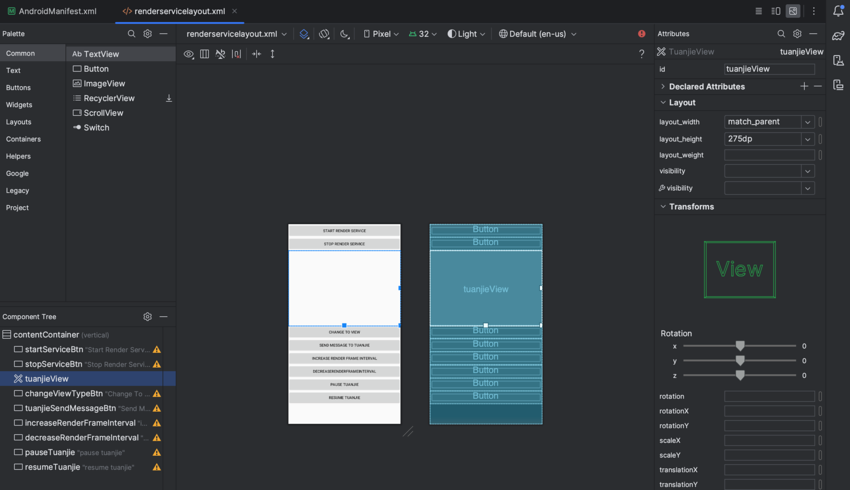This screenshot has height=490, width=850.
Task: Expand the Declared Attributes section
Action: point(663,87)
